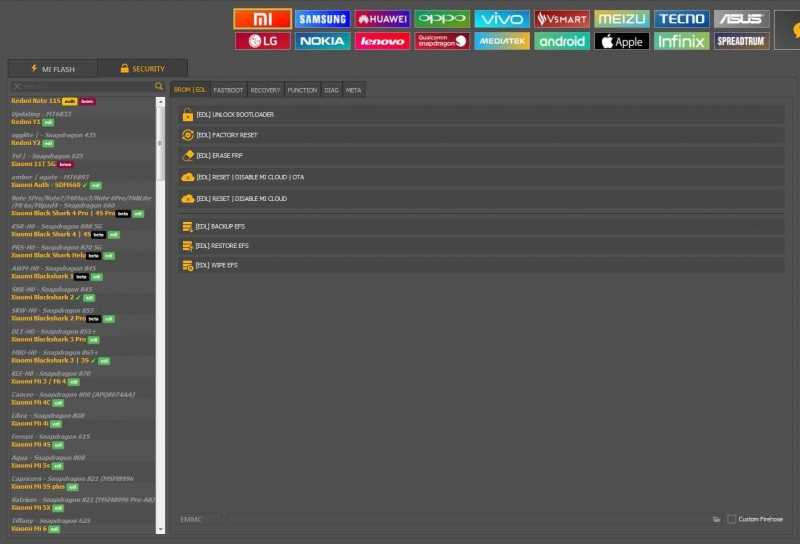Select Xiaomi Mi 4C in device list

pos(31,403)
